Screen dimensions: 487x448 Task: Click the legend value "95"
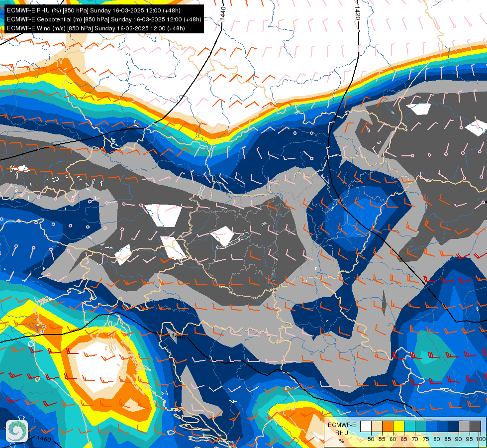pos(470,440)
